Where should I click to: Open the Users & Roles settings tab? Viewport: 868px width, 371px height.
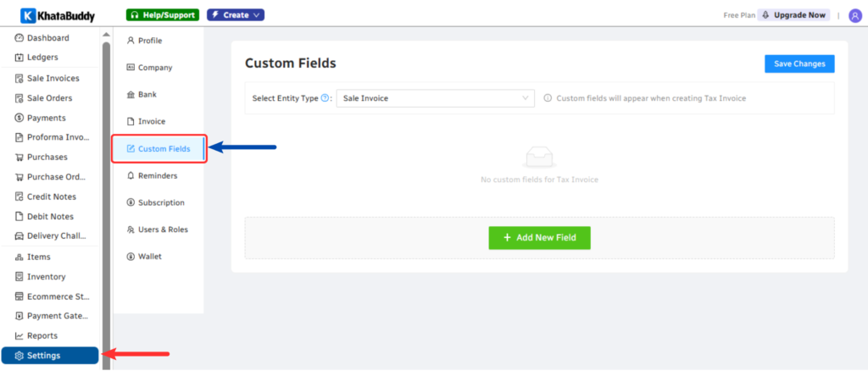pos(163,230)
